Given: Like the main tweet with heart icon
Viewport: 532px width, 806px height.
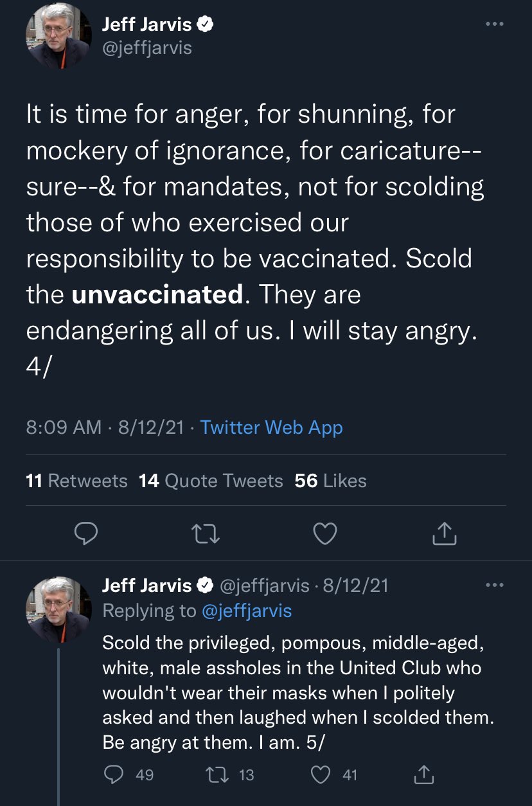Looking at the screenshot, I should tap(325, 532).
